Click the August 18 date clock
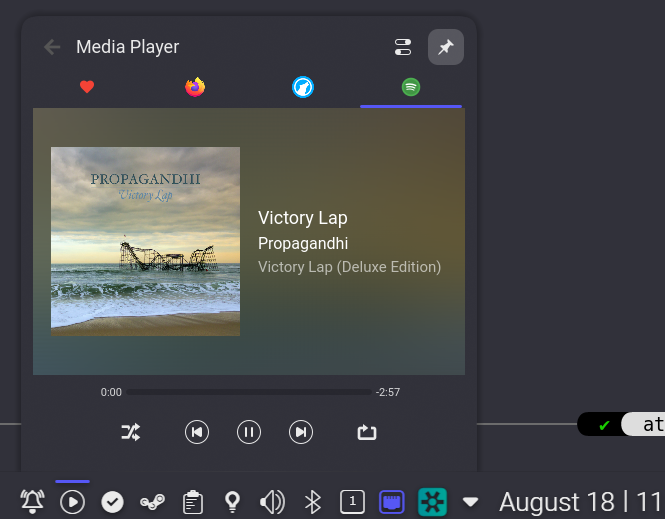The width and height of the screenshot is (665, 519). pos(581,502)
